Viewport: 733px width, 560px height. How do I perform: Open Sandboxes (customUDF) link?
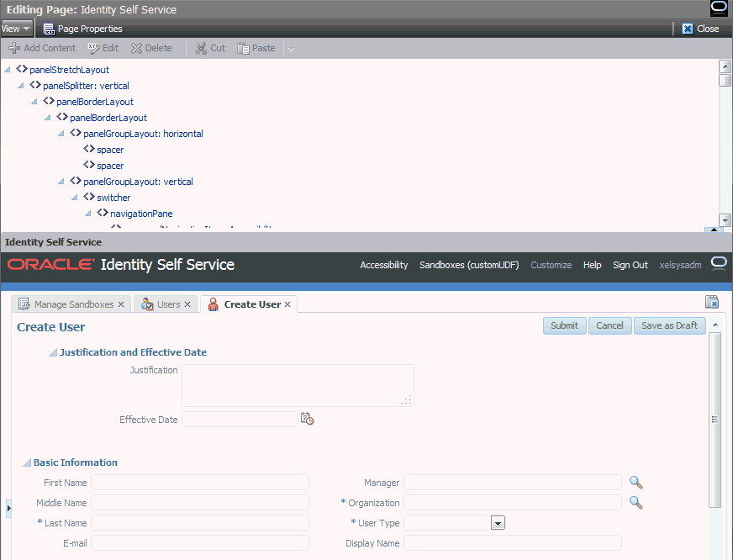469,265
